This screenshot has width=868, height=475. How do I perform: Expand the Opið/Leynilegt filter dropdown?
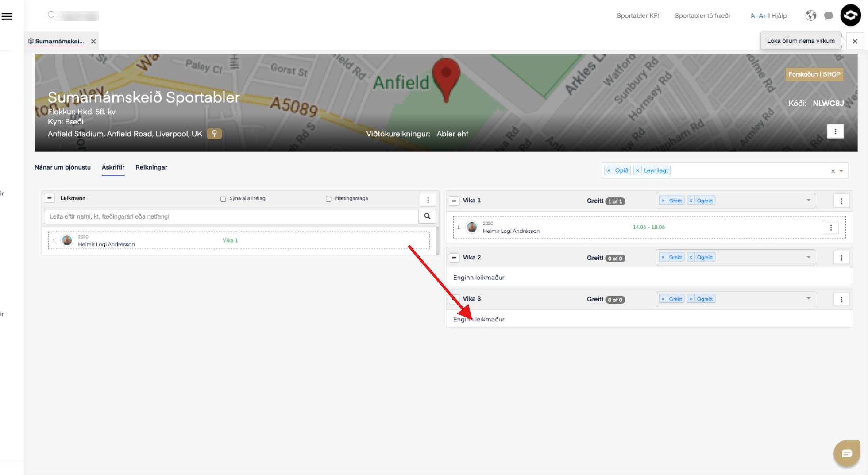pyautogui.click(x=841, y=171)
